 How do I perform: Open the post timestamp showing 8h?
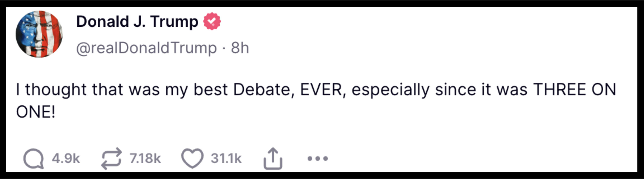[240, 47]
